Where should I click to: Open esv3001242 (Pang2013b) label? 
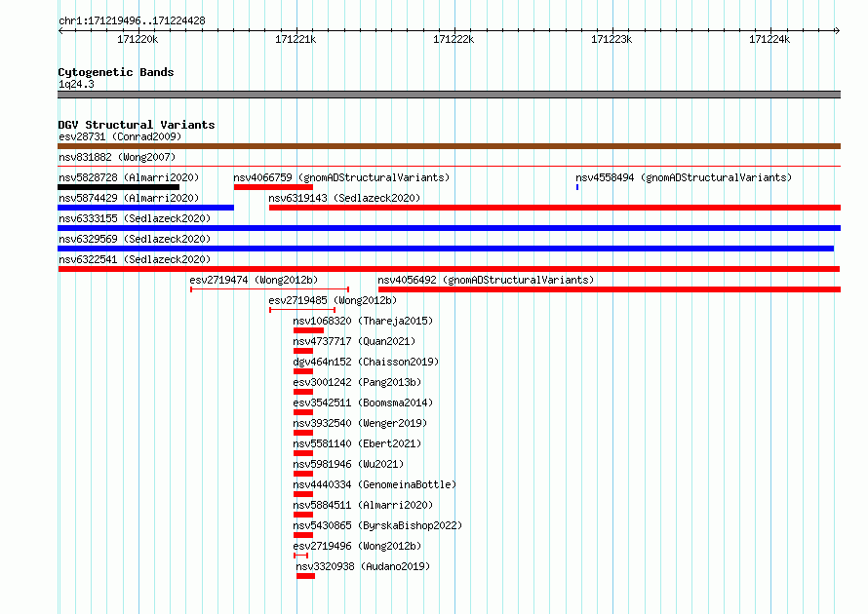357,382
